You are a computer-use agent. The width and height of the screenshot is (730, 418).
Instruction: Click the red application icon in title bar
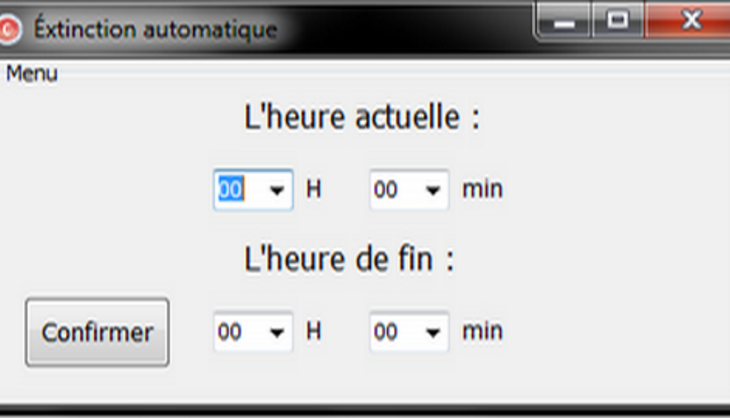pos(8,29)
